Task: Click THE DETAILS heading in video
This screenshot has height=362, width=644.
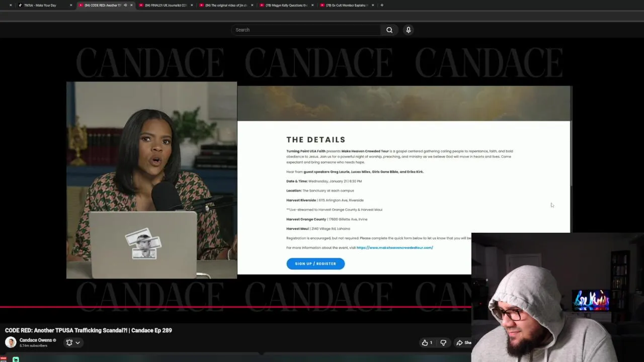Action: point(316,140)
